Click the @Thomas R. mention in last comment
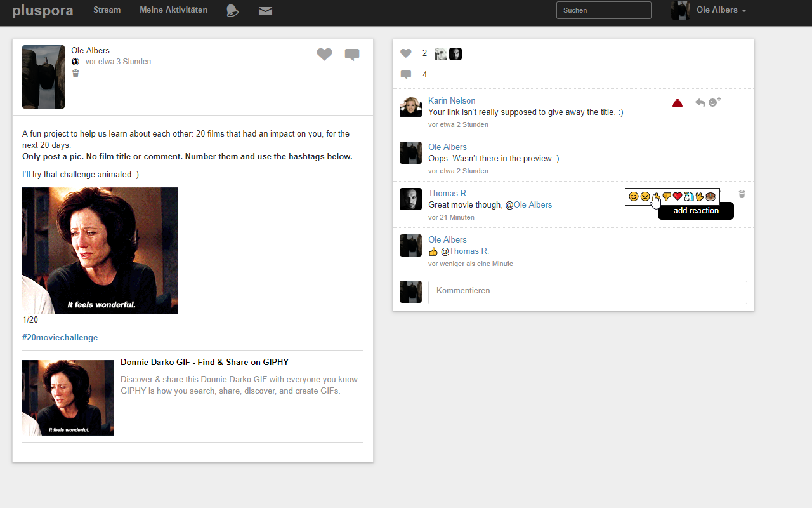This screenshot has height=508, width=812. 465,251
